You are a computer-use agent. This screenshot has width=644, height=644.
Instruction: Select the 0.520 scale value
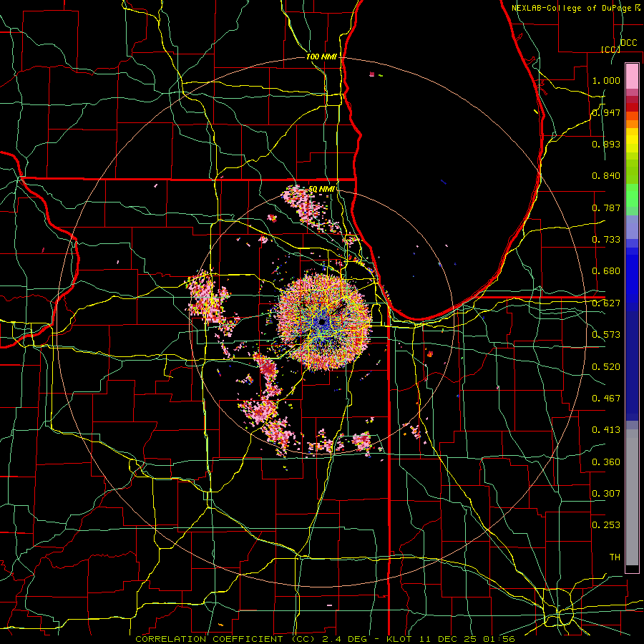[x=606, y=367]
